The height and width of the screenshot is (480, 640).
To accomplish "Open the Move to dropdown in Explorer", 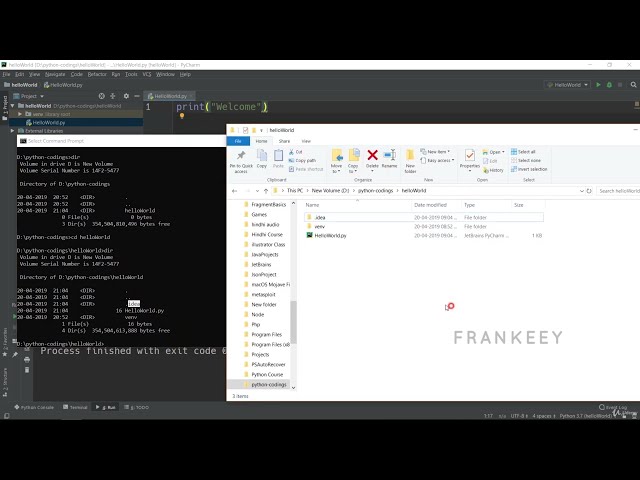I will tap(336, 161).
